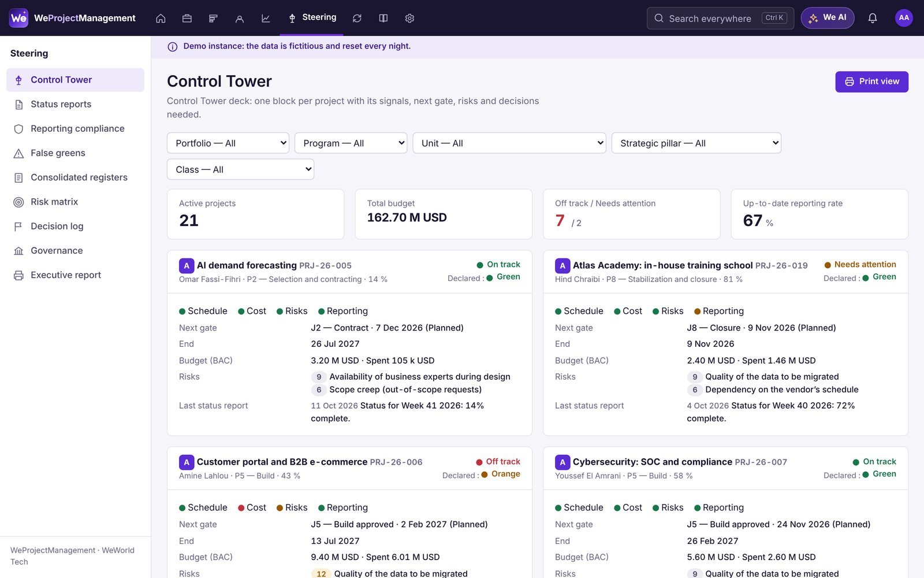Select the Steering tab in top navigation

[x=312, y=18]
